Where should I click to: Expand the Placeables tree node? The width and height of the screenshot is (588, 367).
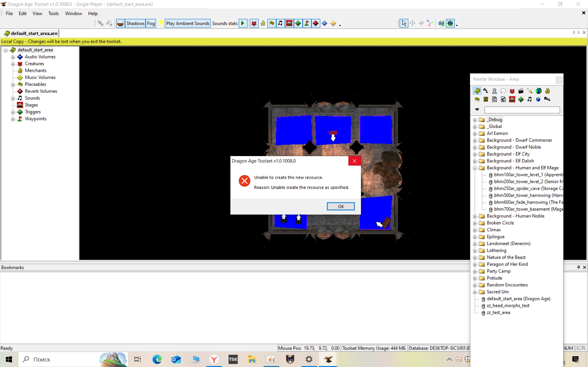[13, 84]
